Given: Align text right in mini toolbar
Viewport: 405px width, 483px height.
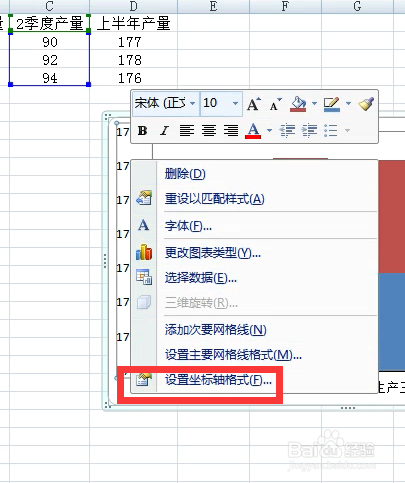Looking at the screenshot, I should point(231,131).
